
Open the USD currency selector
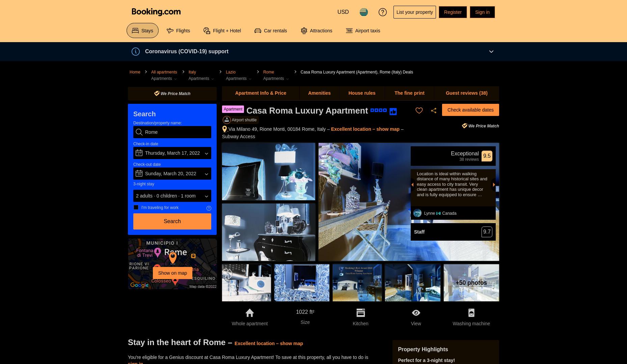click(x=343, y=12)
